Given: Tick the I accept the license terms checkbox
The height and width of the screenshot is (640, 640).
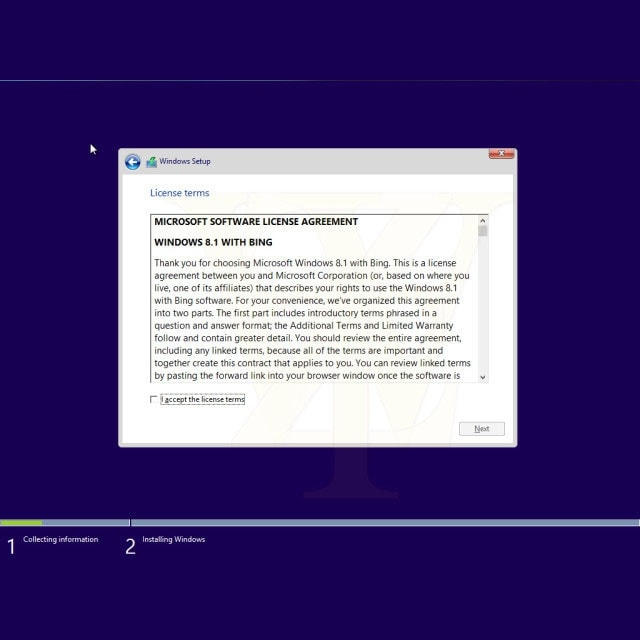Looking at the screenshot, I should (x=154, y=399).
